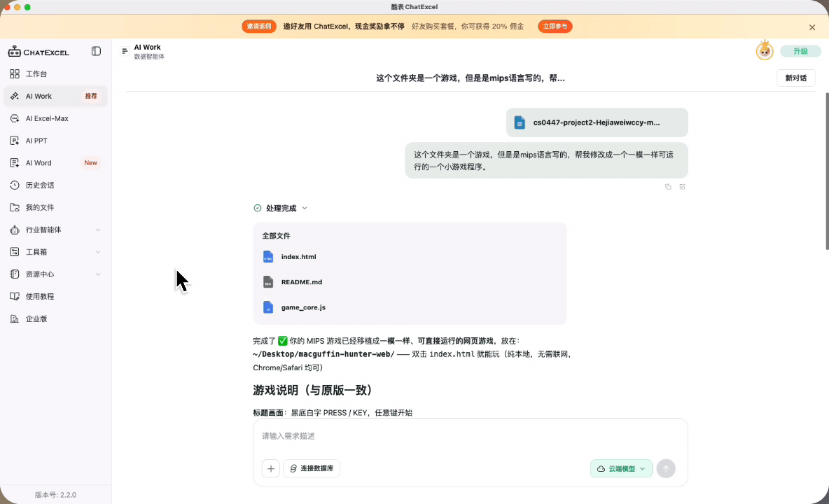Open 历史会话 history
The width and height of the screenshot is (829, 504).
55,185
